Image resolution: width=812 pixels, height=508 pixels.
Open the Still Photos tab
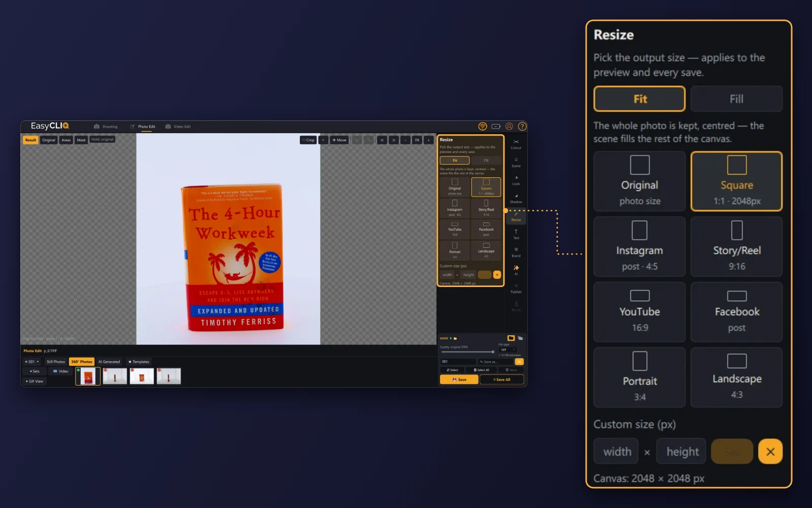coord(56,362)
